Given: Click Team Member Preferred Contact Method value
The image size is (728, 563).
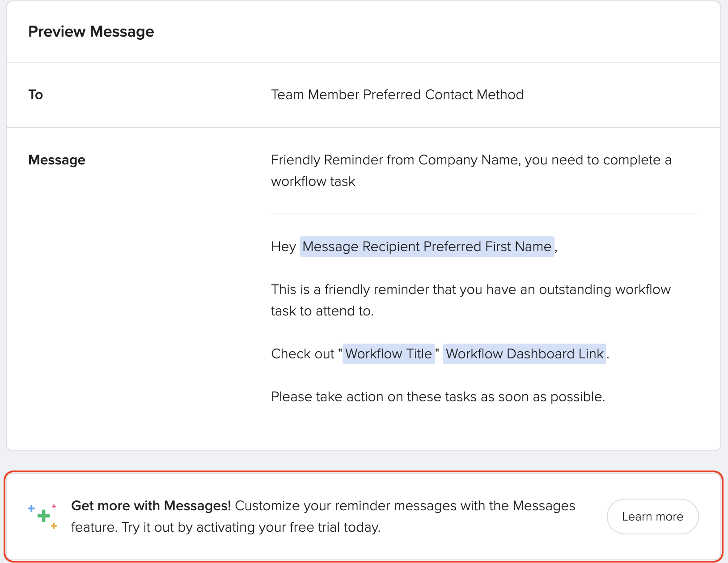Looking at the screenshot, I should click(397, 94).
